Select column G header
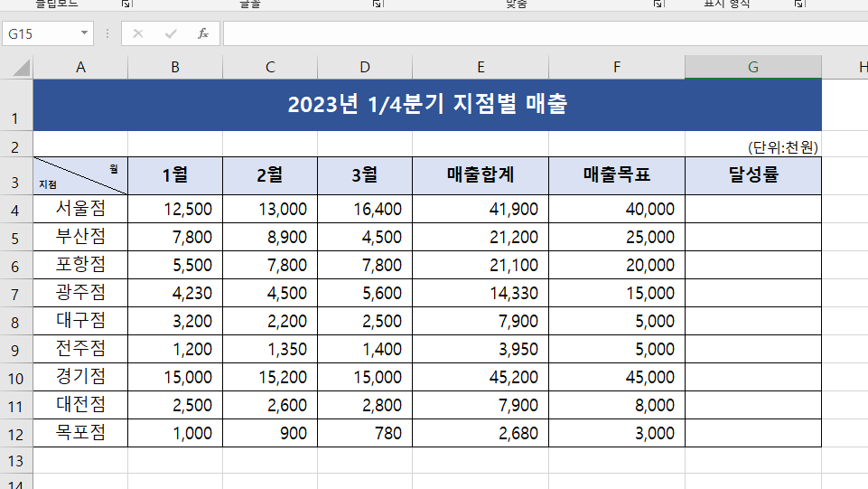This screenshot has width=868, height=489. coord(753,68)
